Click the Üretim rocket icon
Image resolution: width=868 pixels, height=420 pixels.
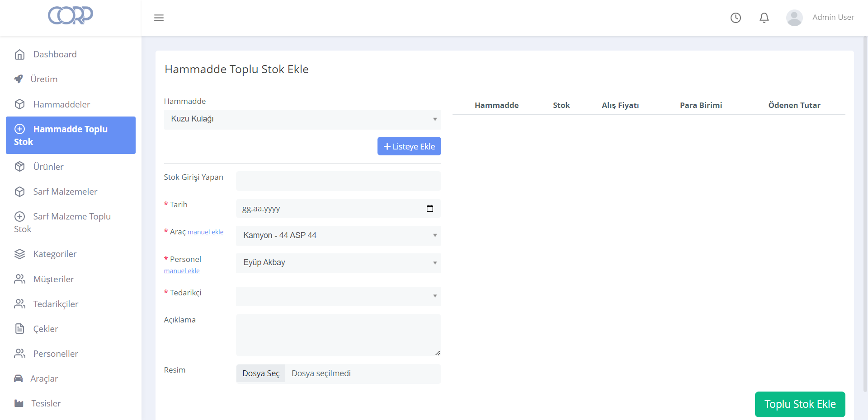pyautogui.click(x=19, y=79)
